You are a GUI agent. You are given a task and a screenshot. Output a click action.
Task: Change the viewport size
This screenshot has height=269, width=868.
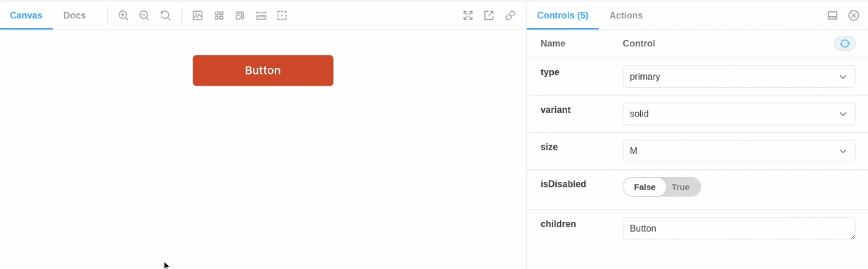[x=240, y=15]
